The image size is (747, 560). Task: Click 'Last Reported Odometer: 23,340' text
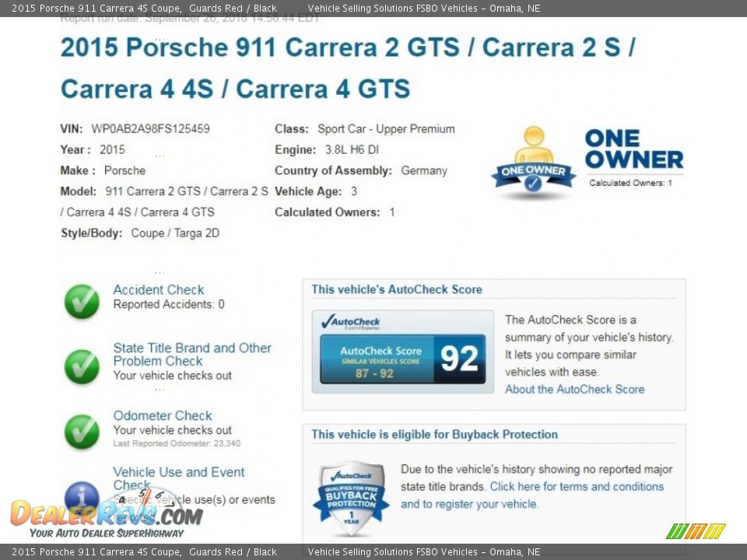pyautogui.click(x=177, y=443)
